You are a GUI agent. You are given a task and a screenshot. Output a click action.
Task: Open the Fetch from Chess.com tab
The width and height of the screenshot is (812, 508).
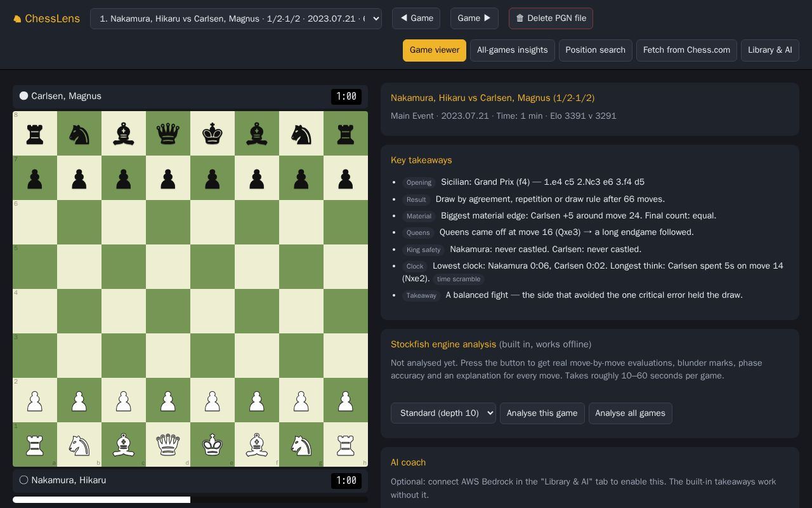click(686, 50)
